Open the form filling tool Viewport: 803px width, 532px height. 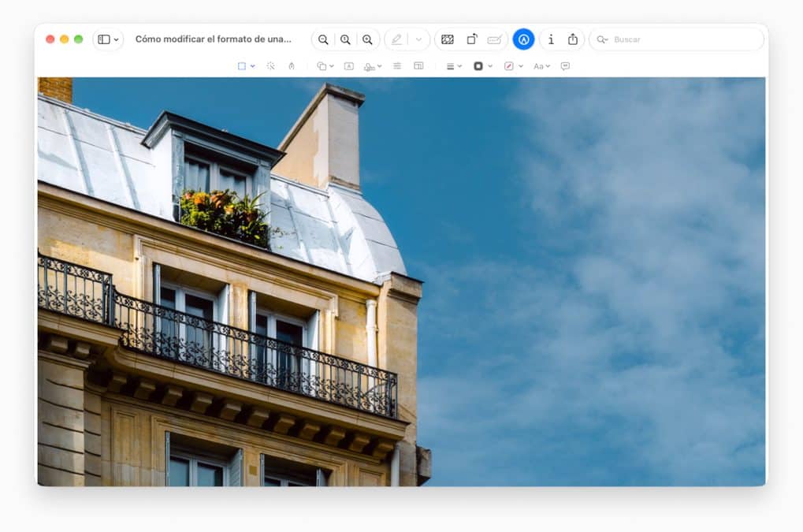click(x=494, y=39)
